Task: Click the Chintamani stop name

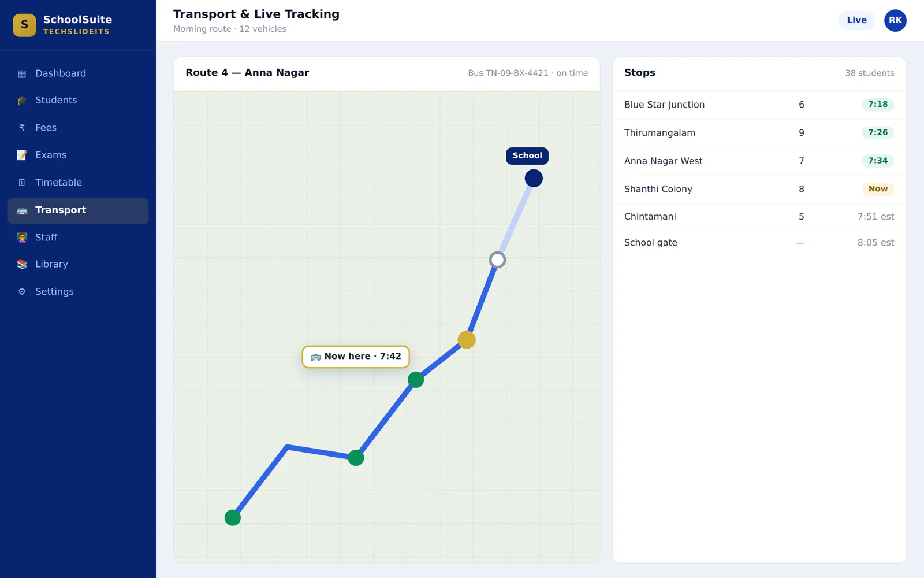Action: point(650,217)
